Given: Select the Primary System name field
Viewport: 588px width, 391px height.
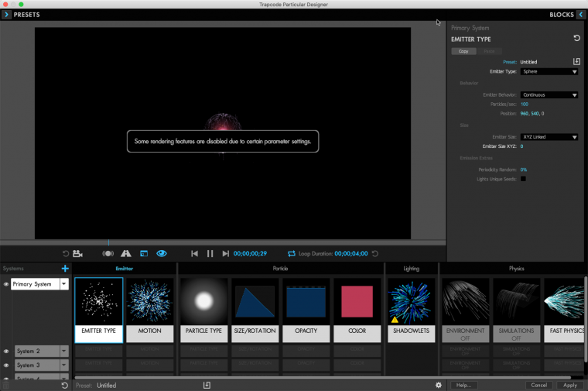Looking at the screenshot, I should (x=36, y=284).
